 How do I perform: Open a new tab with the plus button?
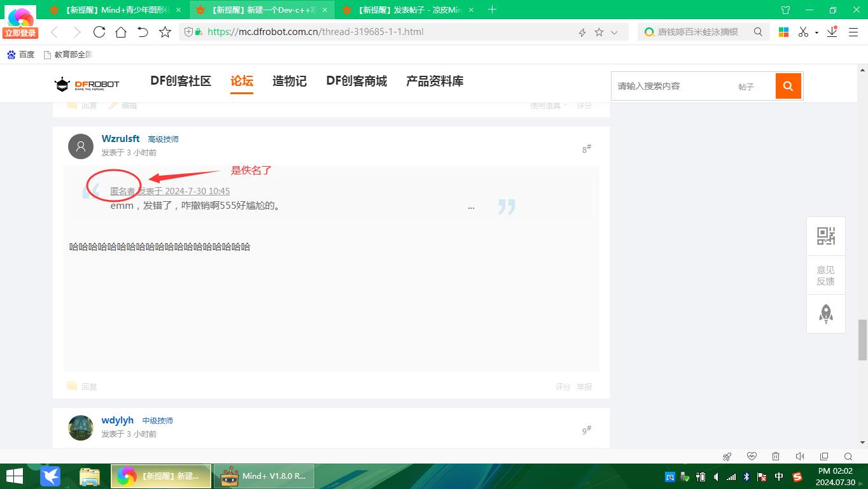[492, 10]
